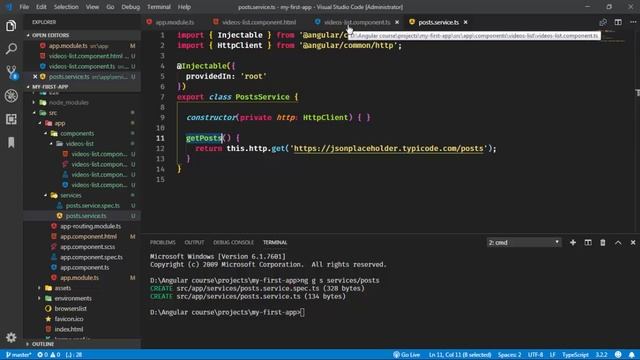Click the editor minimap

614,37
